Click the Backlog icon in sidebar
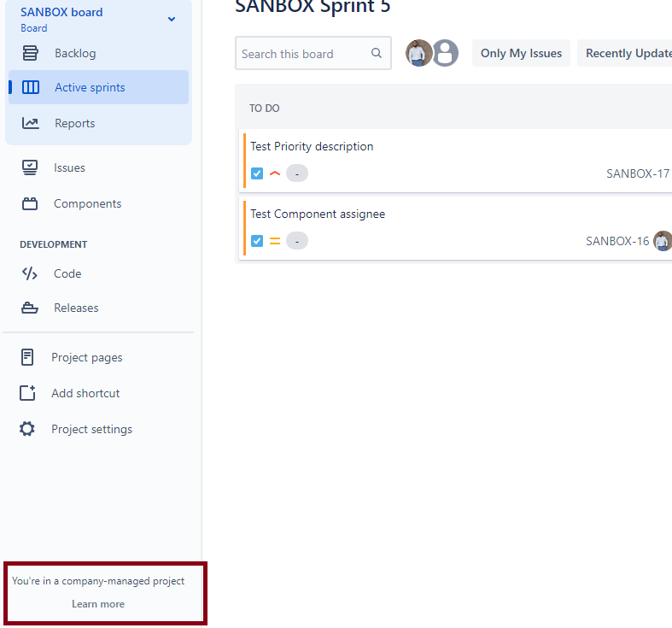672x628 pixels. [x=30, y=53]
